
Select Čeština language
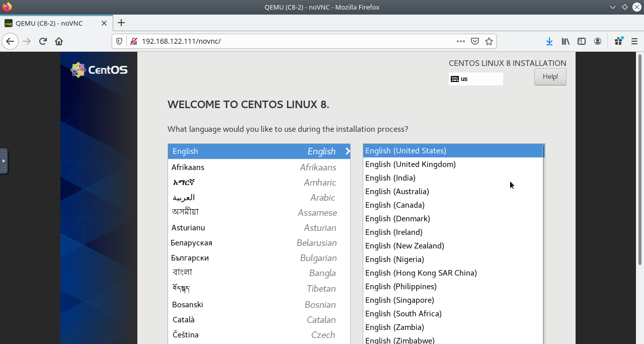(x=259, y=335)
